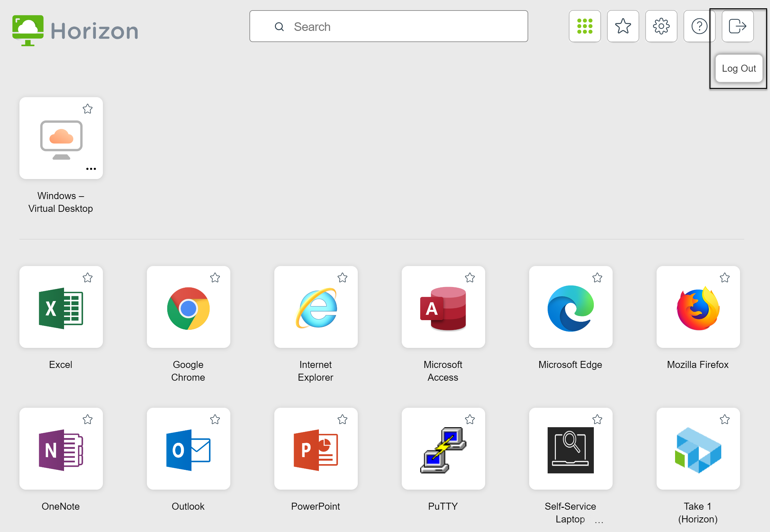This screenshot has height=532, width=770.
Task: Open help via the question mark icon
Action: coord(699,26)
